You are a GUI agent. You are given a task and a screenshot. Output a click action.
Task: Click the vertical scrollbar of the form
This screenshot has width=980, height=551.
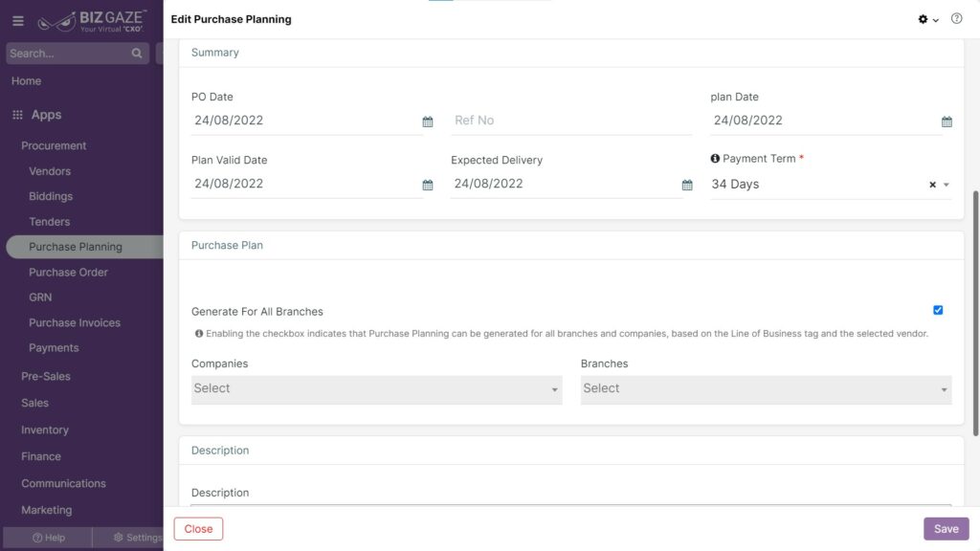975,314
